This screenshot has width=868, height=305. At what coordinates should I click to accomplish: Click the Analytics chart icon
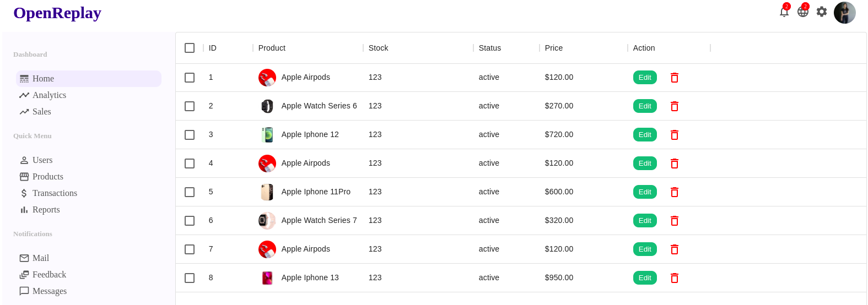point(24,95)
